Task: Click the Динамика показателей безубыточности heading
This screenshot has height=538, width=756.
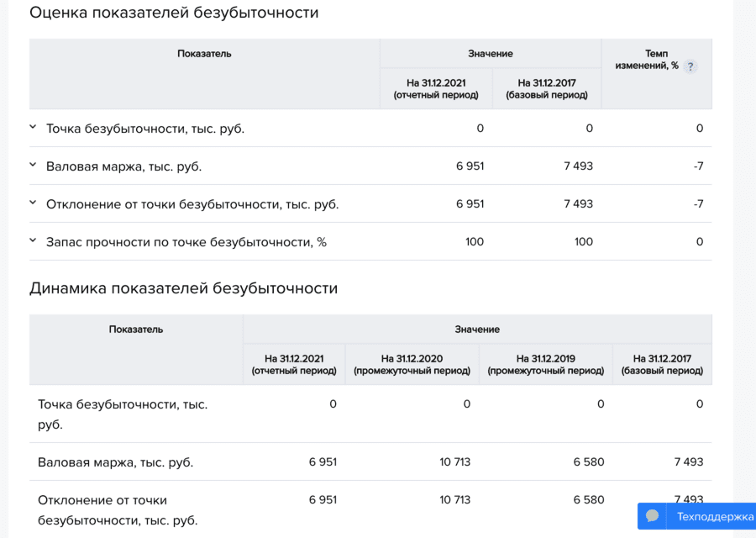Action: [x=183, y=288]
